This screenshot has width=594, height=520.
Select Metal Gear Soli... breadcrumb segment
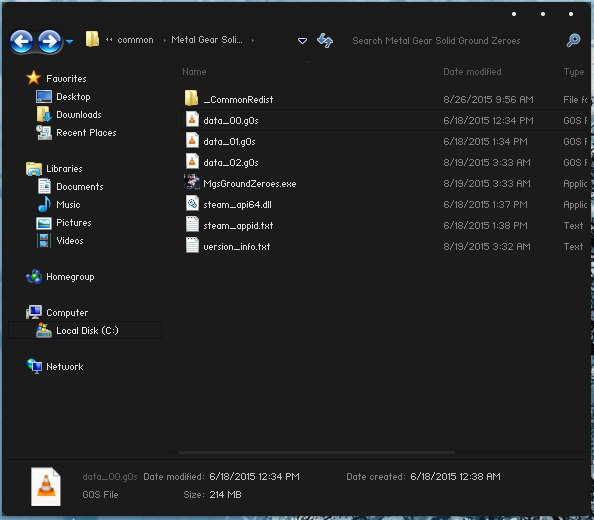tap(206, 39)
